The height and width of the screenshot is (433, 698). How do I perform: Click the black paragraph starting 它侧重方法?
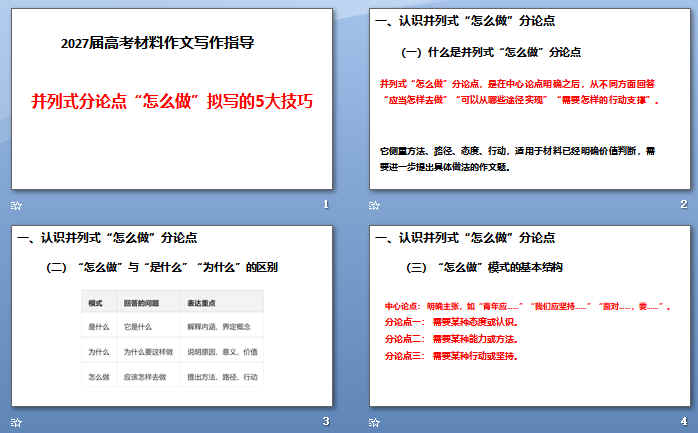517,159
